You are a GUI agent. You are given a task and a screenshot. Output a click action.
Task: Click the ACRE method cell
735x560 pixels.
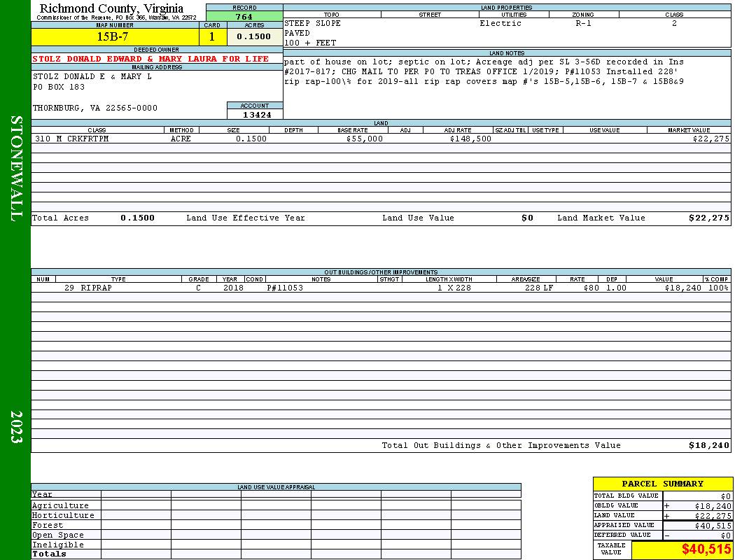[x=181, y=139]
